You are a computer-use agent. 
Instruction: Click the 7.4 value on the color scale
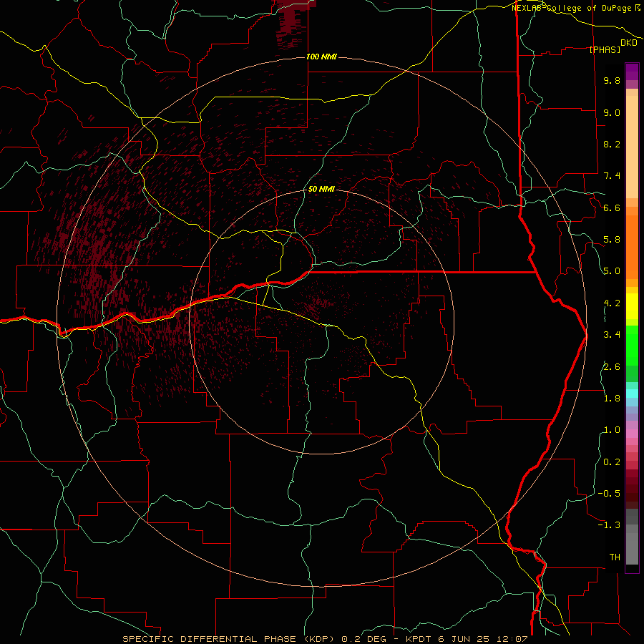(612, 176)
